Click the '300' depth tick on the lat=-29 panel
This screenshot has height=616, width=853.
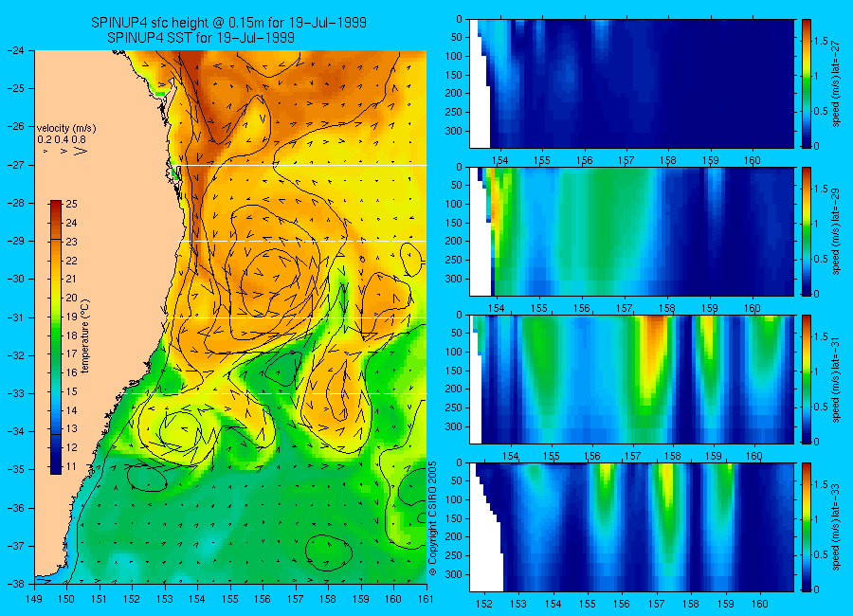454,280
